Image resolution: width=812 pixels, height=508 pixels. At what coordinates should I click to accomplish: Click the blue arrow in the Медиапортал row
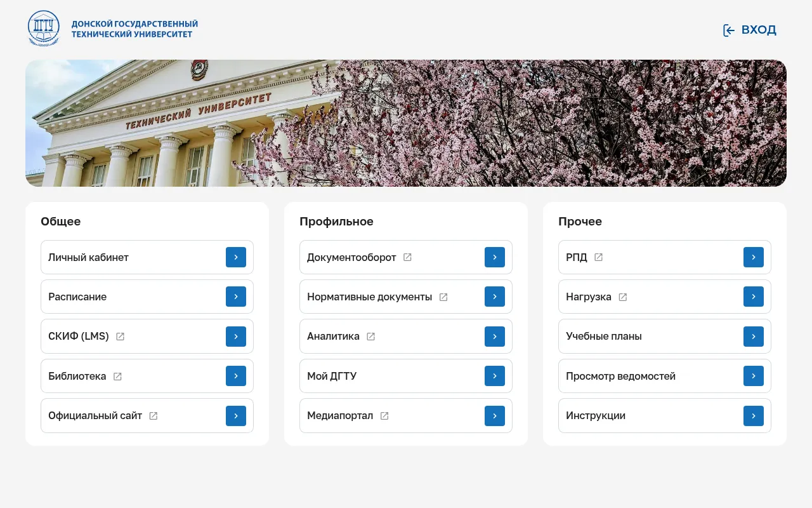pyautogui.click(x=495, y=416)
